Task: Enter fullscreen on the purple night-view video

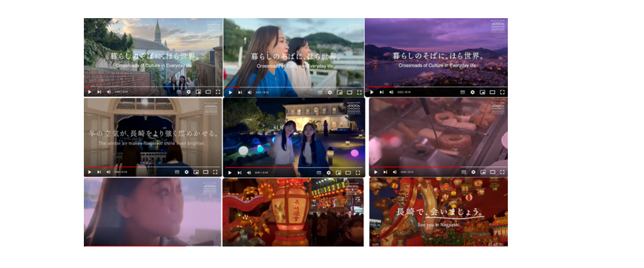Action: pyautogui.click(x=502, y=93)
